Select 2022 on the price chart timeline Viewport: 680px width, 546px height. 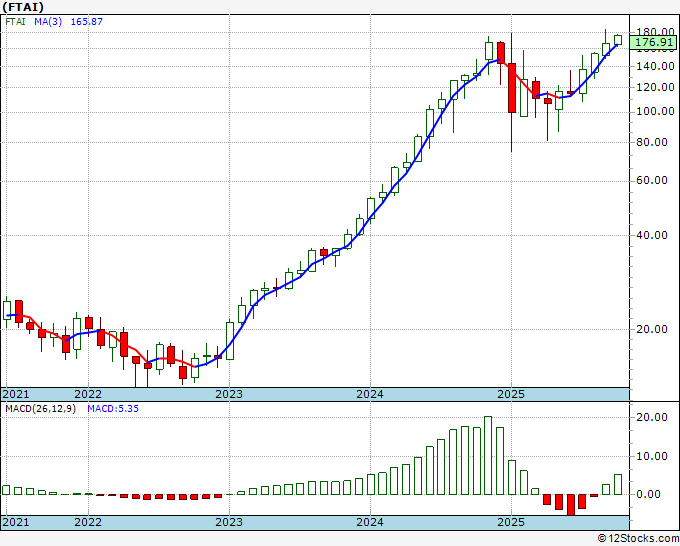click(x=88, y=394)
